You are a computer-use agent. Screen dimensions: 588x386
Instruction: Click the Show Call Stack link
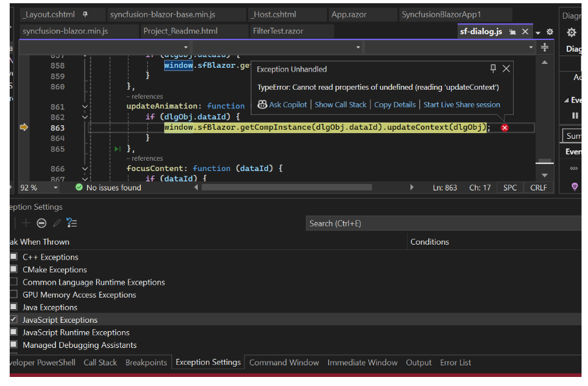pyautogui.click(x=341, y=105)
